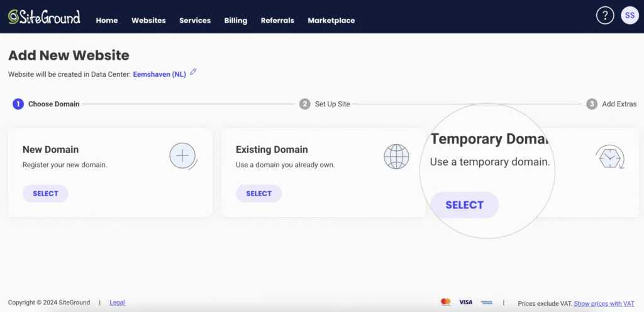The image size is (644, 312).
Task: Open the help question mark icon
Action: (604, 16)
